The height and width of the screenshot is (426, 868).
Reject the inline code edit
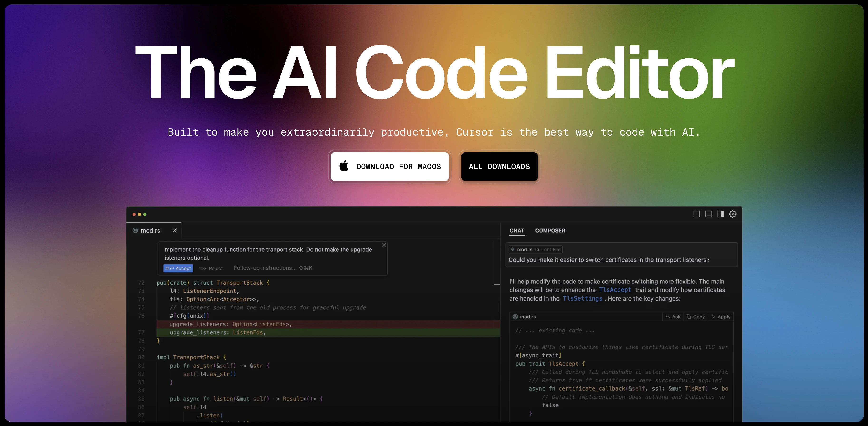click(x=211, y=268)
